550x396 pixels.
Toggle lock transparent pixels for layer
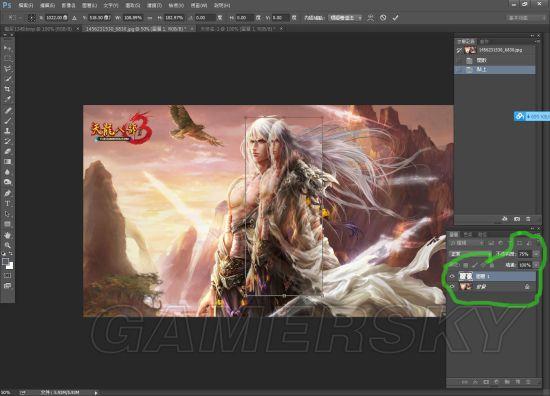point(465,265)
